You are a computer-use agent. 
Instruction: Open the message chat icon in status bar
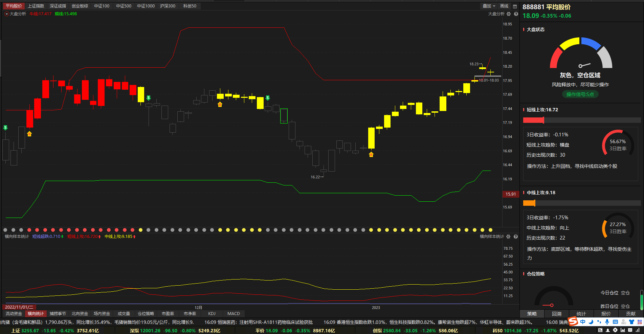[630, 330]
